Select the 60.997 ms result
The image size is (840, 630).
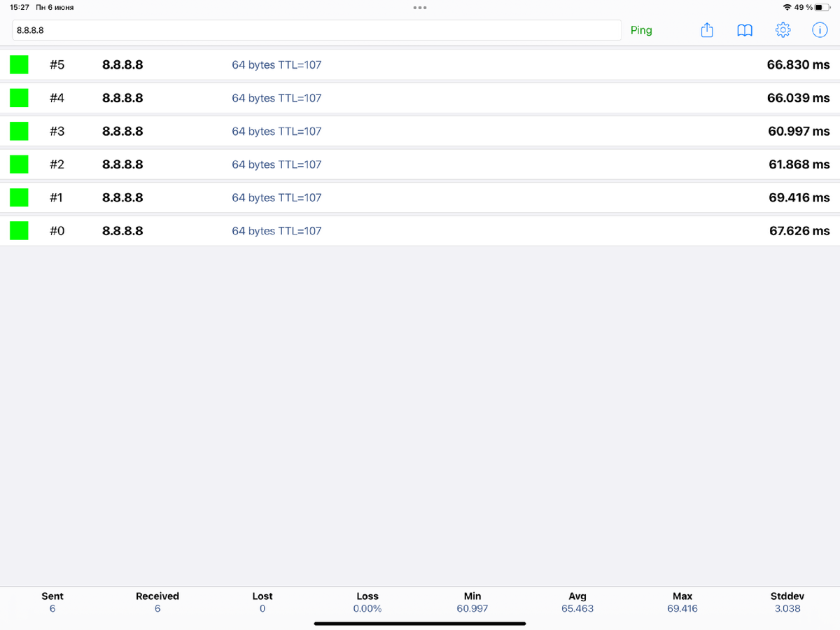(x=799, y=131)
